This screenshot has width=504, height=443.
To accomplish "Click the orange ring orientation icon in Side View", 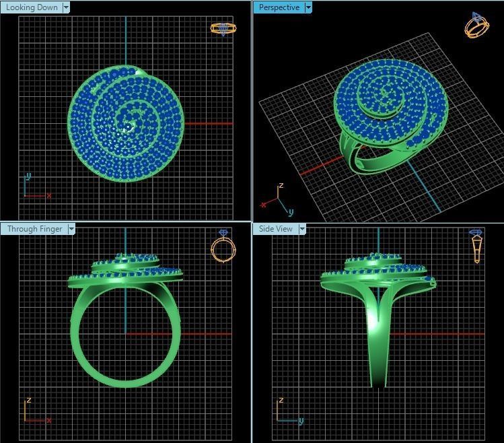I will [x=476, y=246].
